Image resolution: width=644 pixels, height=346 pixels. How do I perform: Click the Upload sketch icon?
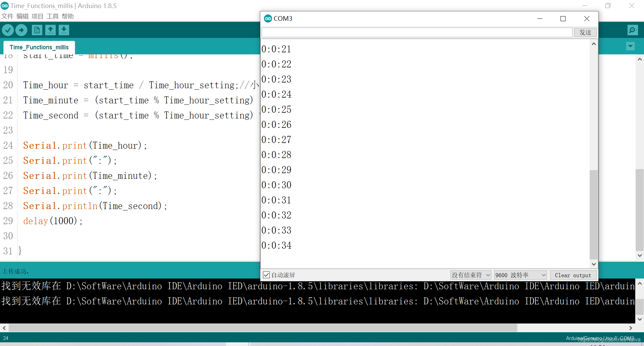(x=21, y=30)
